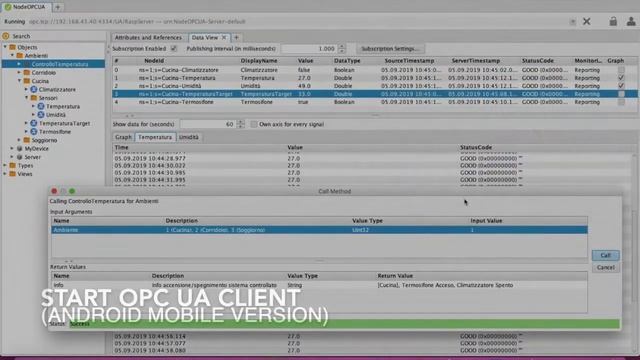
Task: Collapse the Cucina folder
Action: coord(19,81)
